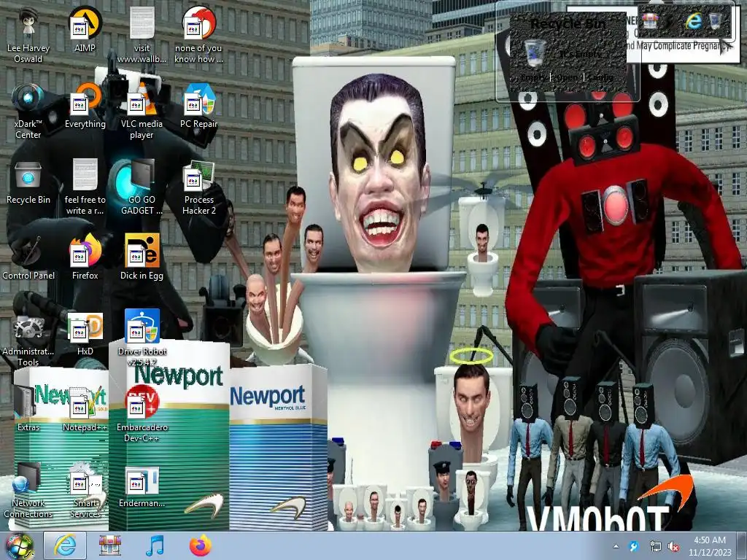Click the colorful shop icon in the taskbar
This screenshot has width=747, height=560.
[110, 545]
